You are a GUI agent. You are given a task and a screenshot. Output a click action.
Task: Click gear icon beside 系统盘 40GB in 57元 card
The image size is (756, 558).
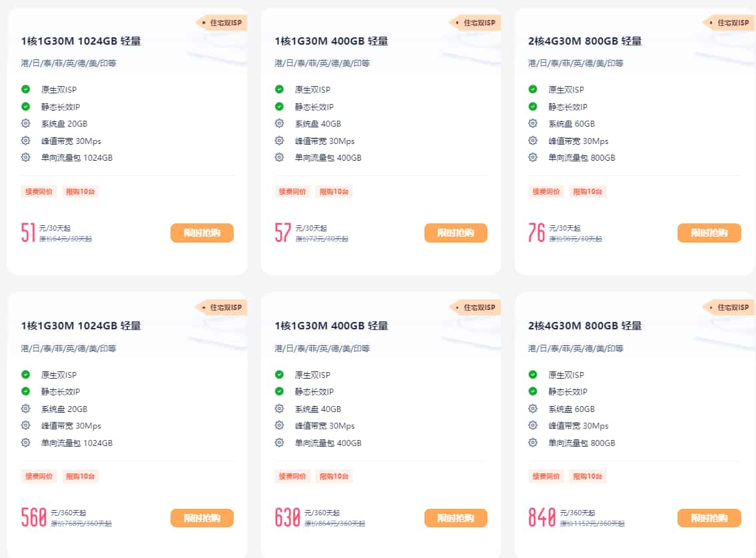[279, 123]
